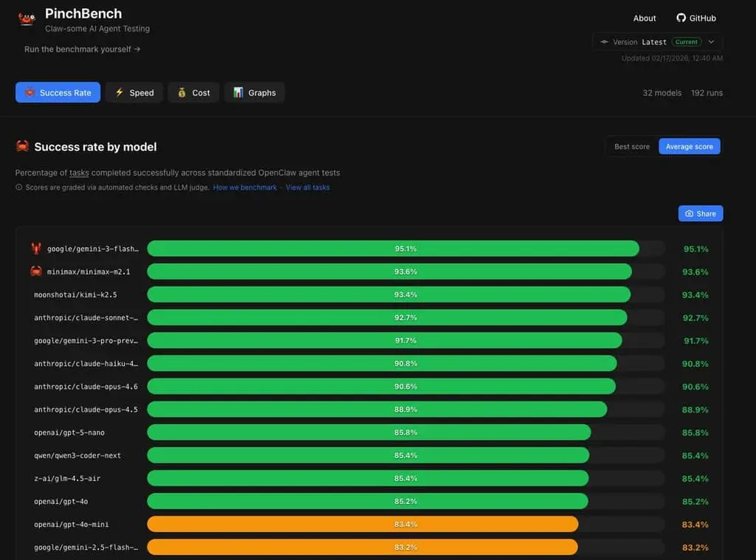Click the PinchBench crab logo icon
Viewport: 756px width, 560px height.
tap(27, 19)
